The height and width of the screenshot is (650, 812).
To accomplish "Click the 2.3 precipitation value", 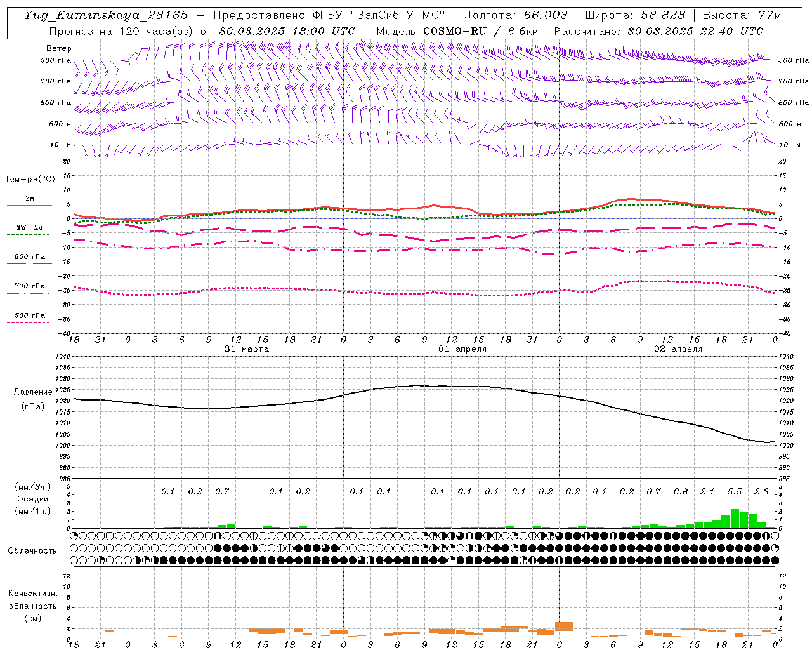I will 761,492.
